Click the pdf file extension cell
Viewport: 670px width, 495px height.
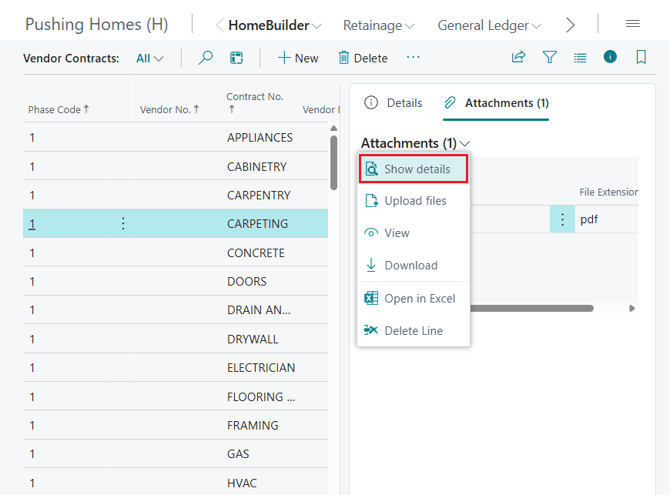tap(607, 219)
